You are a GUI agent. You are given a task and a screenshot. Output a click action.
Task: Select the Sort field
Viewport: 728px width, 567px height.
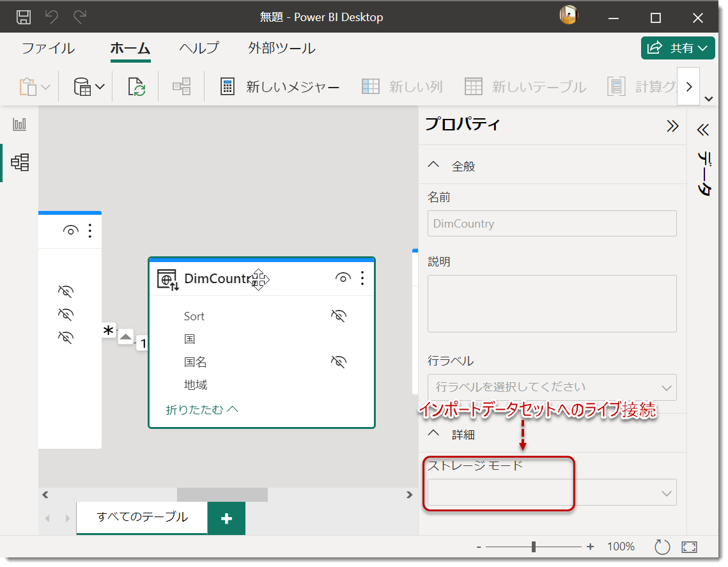tap(194, 316)
